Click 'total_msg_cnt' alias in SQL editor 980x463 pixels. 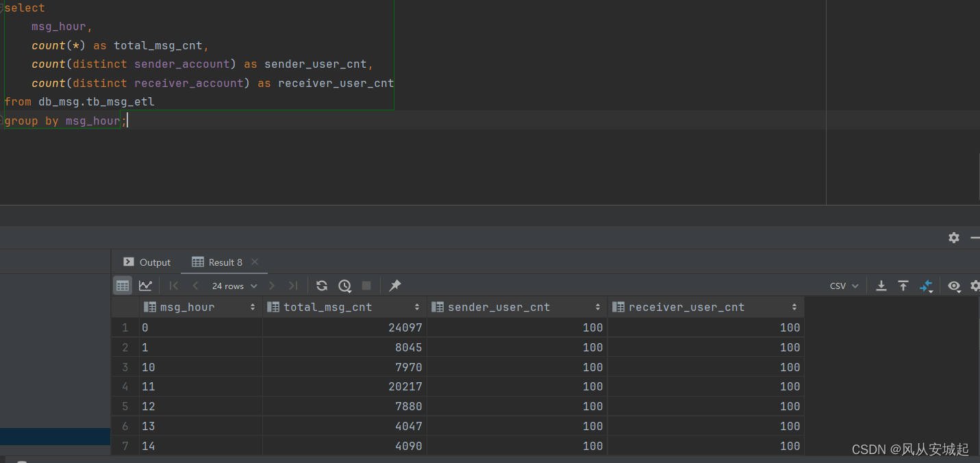click(x=158, y=46)
